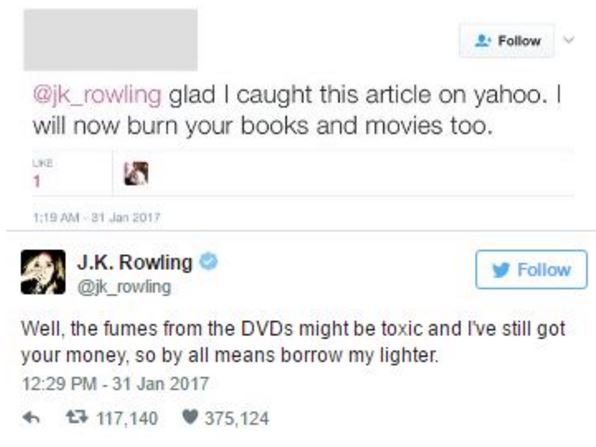The width and height of the screenshot is (596, 447).
Task: Click the reply arrow under Rowling's tweet
Action: coord(31,418)
